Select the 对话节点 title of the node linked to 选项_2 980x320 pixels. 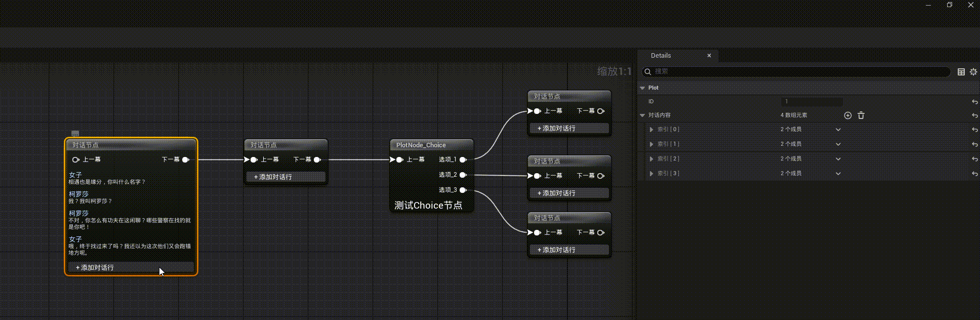pyautogui.click(x=547, y=161)
